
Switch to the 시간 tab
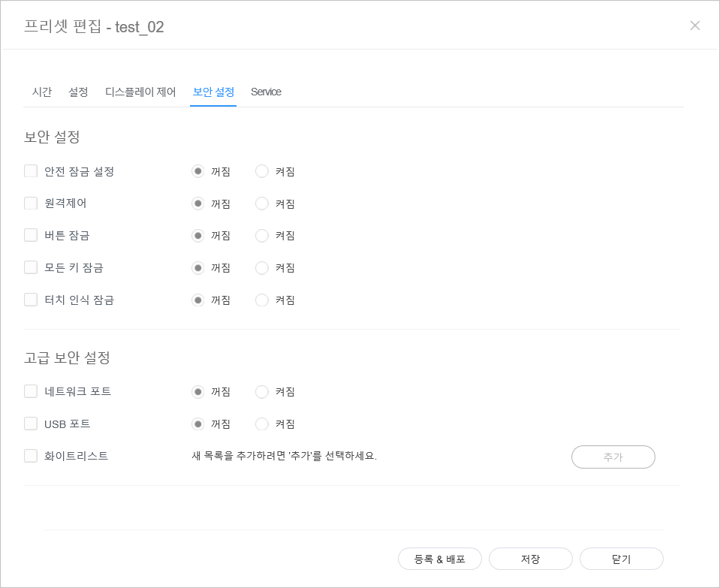coord(42,92)
